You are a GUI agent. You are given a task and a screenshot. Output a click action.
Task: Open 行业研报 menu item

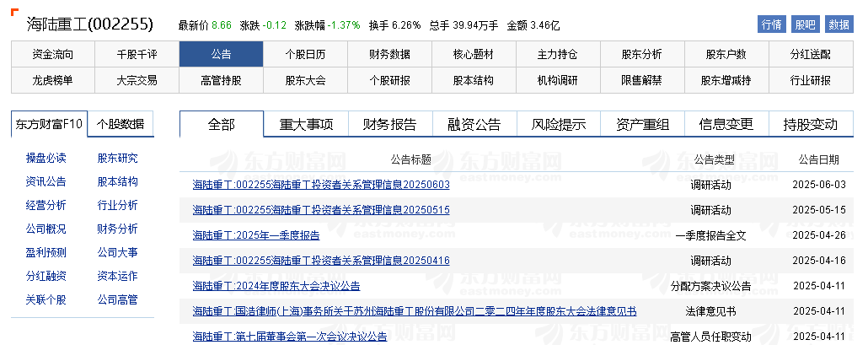point(810,80)
